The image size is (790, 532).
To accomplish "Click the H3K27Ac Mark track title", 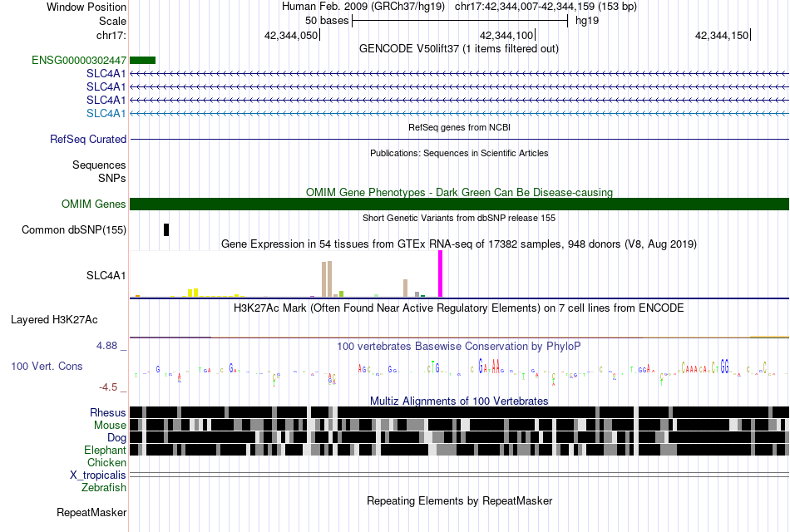I will tap(459, 308).
